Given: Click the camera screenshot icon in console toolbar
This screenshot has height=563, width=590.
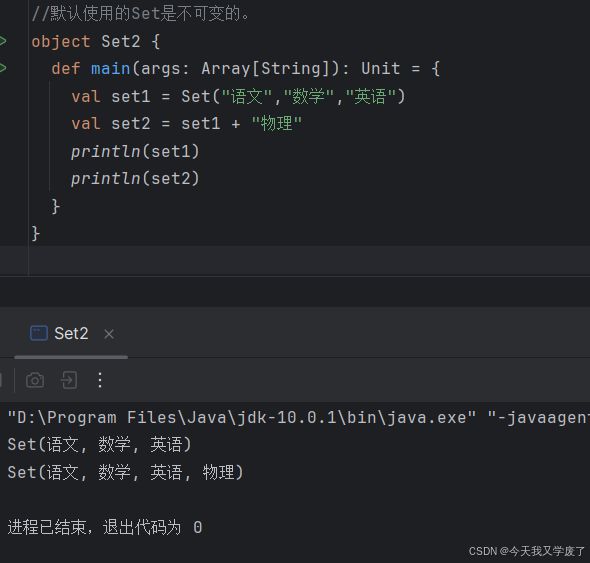Looking at the screenshot, I should 35,380.
